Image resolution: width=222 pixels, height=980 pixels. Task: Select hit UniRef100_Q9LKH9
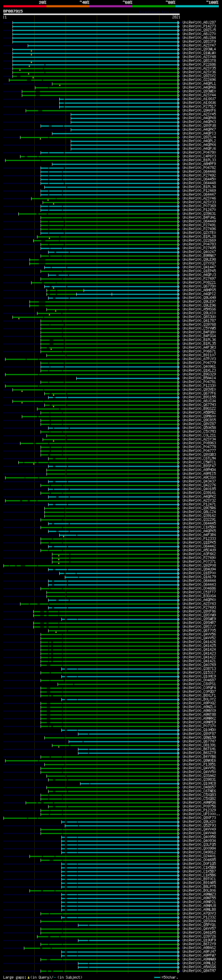point(199,298)
